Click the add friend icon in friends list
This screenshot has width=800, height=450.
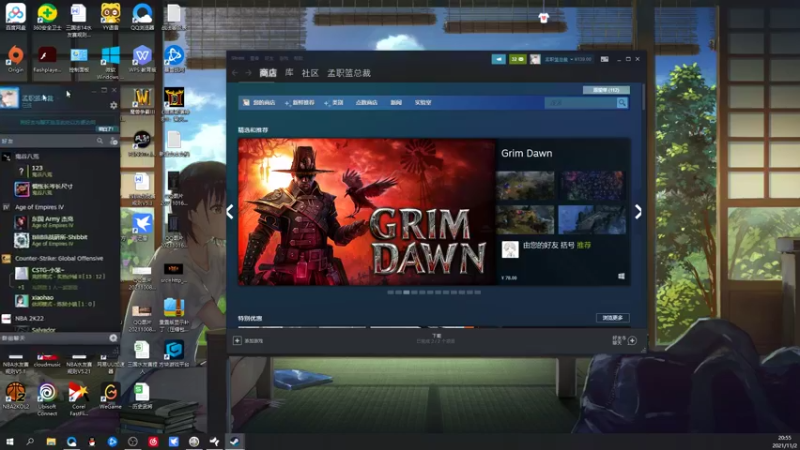[x=113, y=141]
